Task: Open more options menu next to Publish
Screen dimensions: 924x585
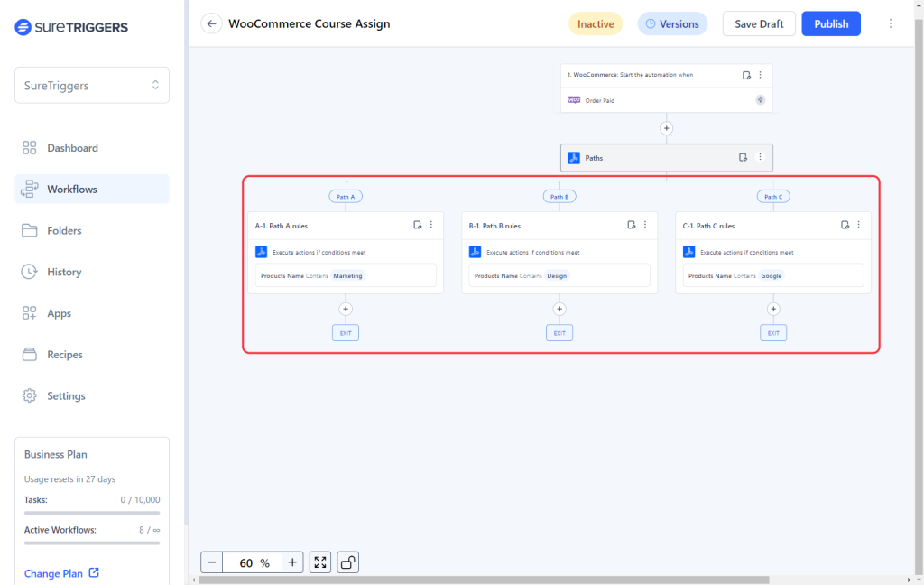Action: click(x=891, y=24)
